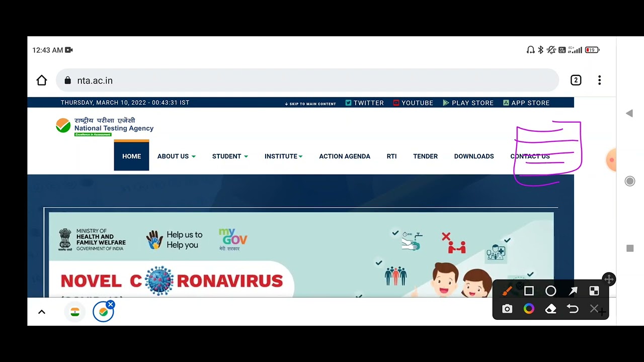Switch to the India flag tab icon
The height and width of the screenshot is (362, 644).
[x=75, y=312]
